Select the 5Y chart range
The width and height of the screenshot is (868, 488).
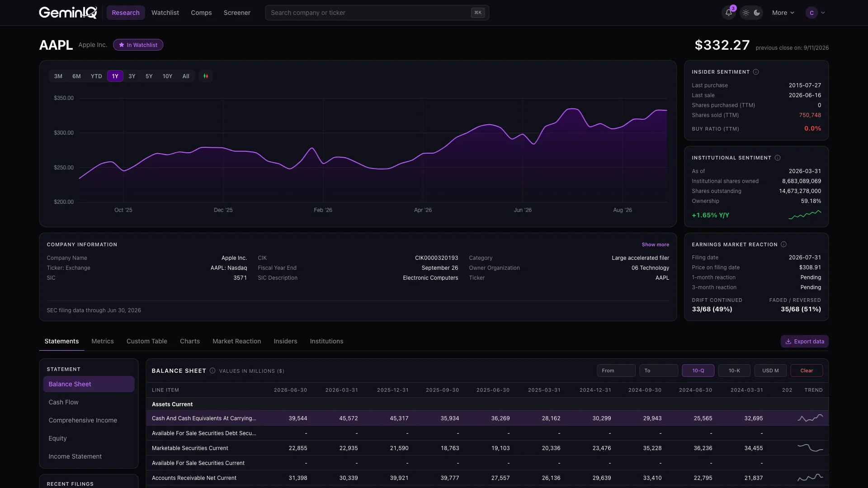149,76
